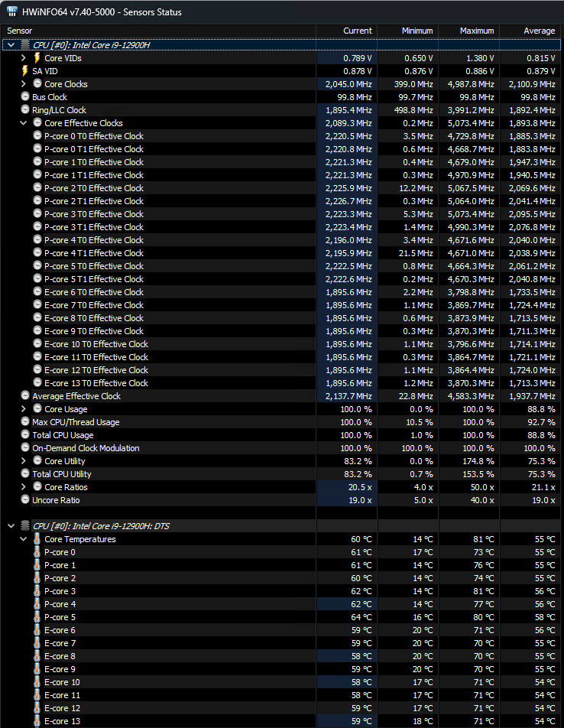The width and height of the screenshot is (564, 728).
Task: Click the lightning icon beside Core VIDs
Action: click(37, 58)
